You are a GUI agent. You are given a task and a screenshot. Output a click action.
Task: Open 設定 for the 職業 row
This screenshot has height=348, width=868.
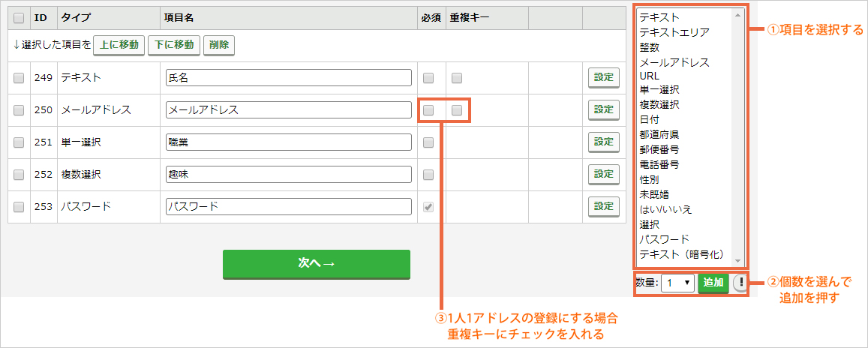(603, 142)
